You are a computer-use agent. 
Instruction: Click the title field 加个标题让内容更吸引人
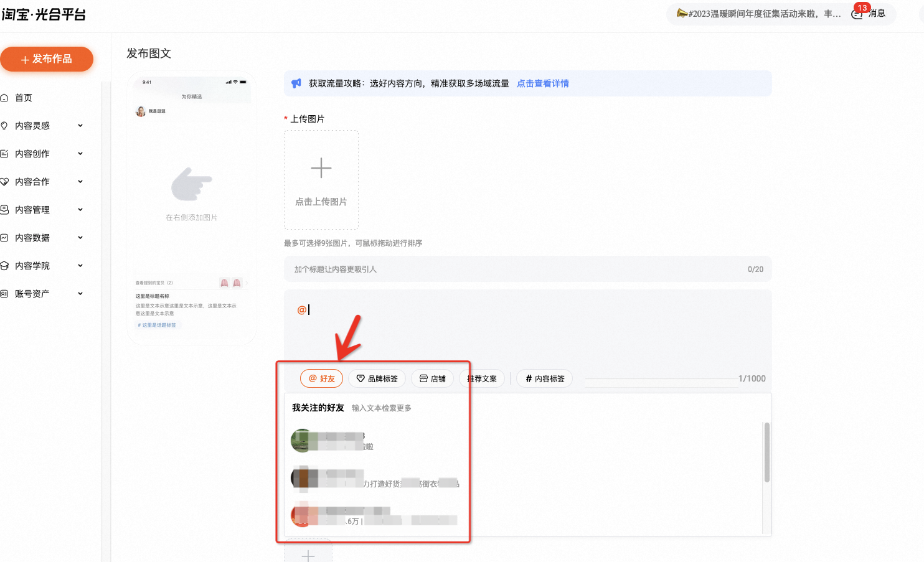528,269
